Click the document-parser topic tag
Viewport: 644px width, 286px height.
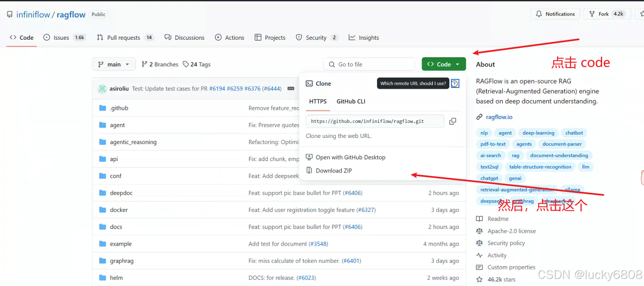562,144
